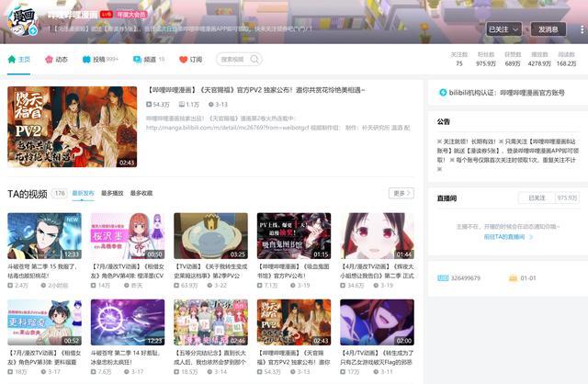Screen dimensions: 588x384
Task: Open the 转生成为了 thumbnail lasting 02:00
Action: click(378, 322)
